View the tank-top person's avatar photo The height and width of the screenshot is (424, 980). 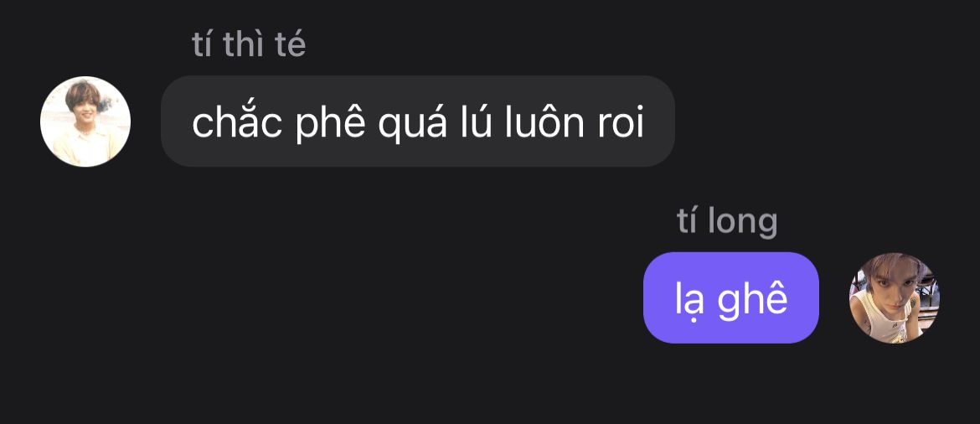tap(894, 297)
